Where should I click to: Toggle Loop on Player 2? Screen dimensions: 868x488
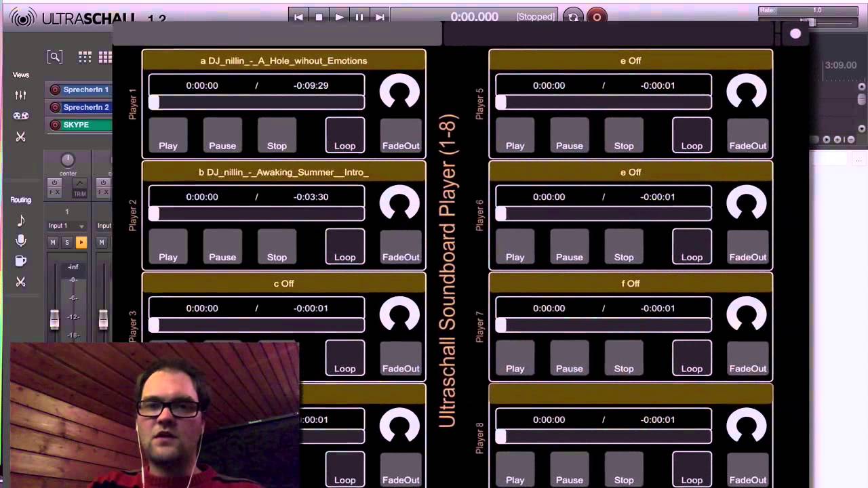(344, 246)
